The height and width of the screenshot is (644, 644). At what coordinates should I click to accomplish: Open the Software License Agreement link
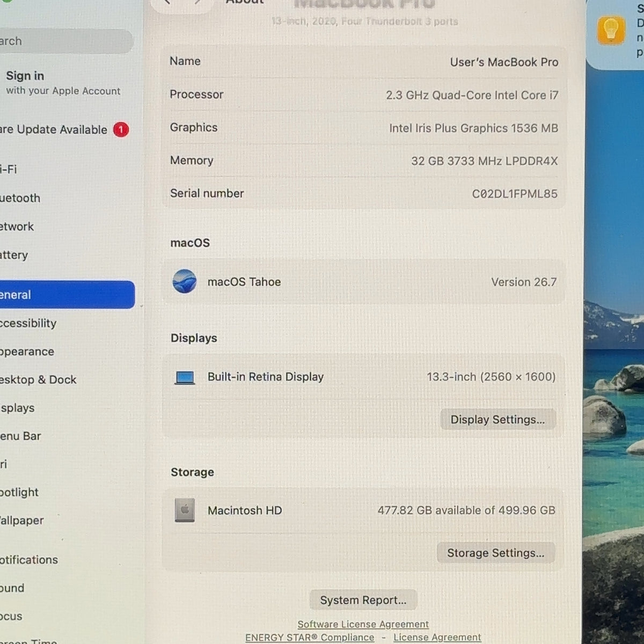pyautogui.click(x=363, y=624)
